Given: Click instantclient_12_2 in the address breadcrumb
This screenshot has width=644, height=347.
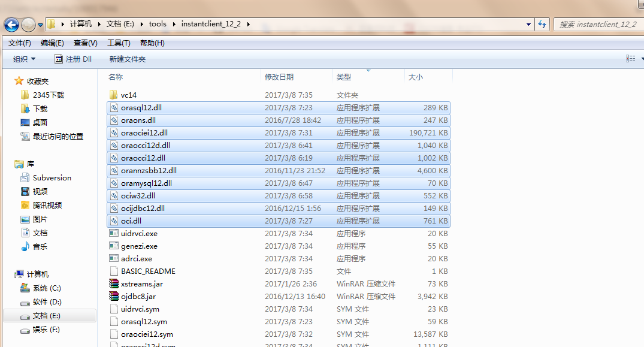Looking at the screenshot, I should click(x=211, y=24).
